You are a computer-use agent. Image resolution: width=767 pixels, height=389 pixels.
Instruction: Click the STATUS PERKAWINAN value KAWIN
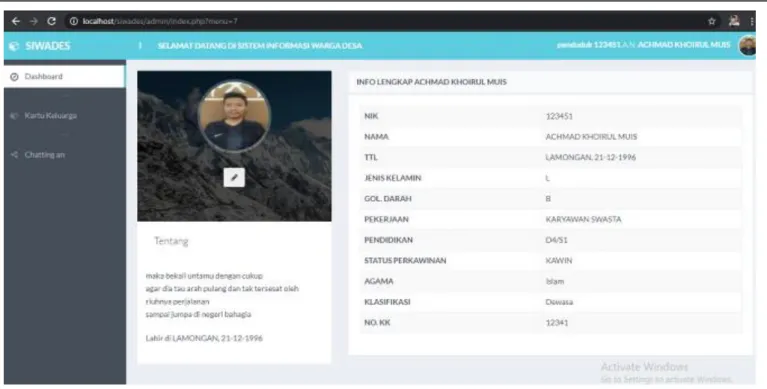559,260
